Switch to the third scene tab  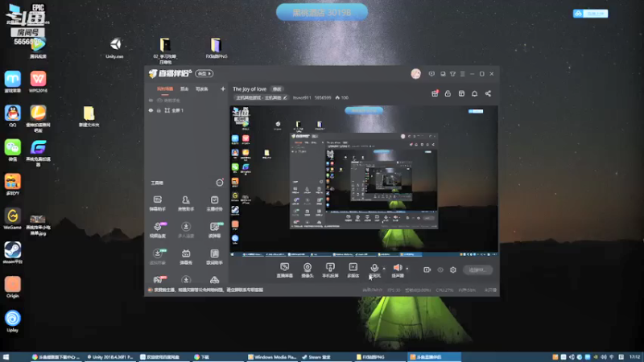202,89
